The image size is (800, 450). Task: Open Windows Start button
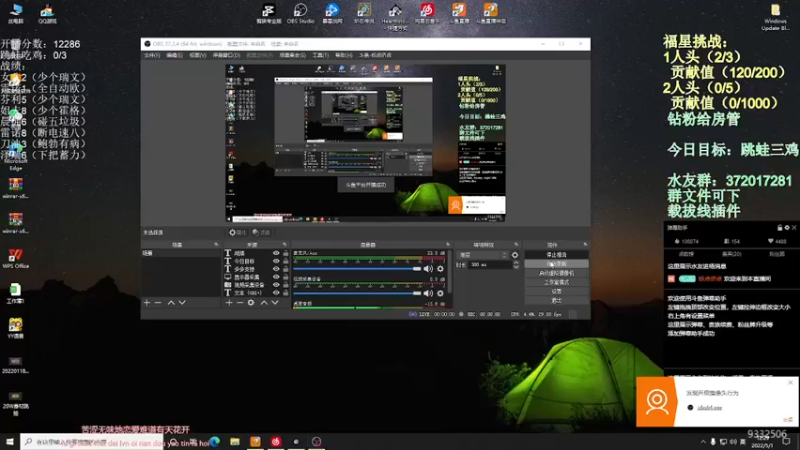(10, 442)
